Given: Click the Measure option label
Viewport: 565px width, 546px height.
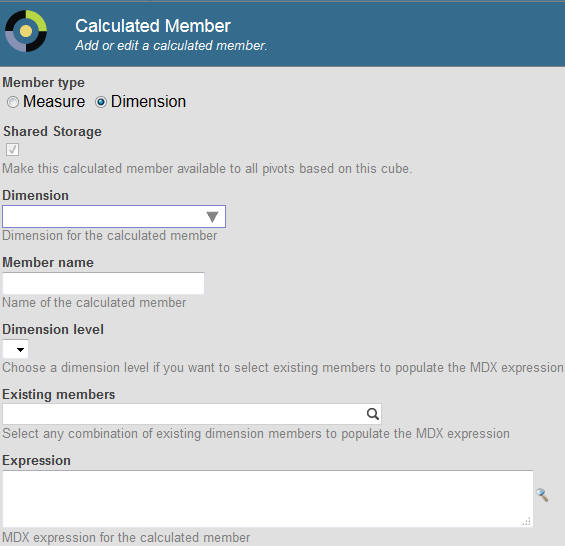Looking at the screenshot, I should pyautogui.click(x=54, y=102).
